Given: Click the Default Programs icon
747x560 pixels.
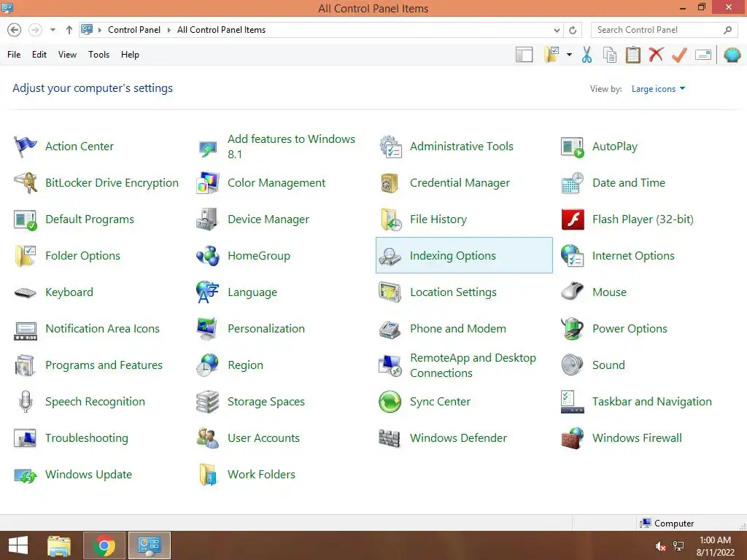Looking at the screenshot, I should click(25, 219).
